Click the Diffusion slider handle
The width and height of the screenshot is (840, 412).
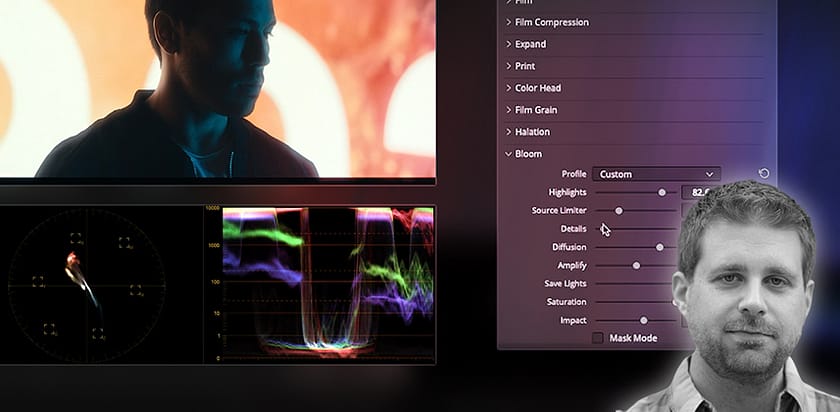(660, 247)
